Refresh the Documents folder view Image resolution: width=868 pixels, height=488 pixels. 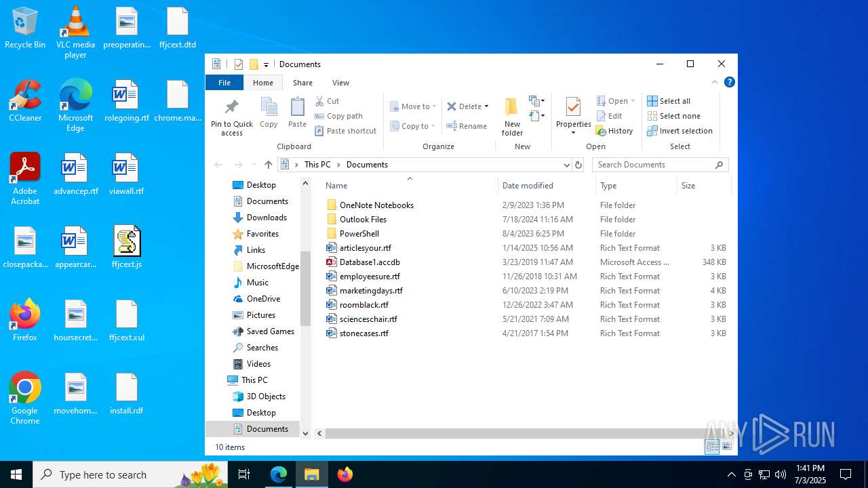click(x=578, y=165)
